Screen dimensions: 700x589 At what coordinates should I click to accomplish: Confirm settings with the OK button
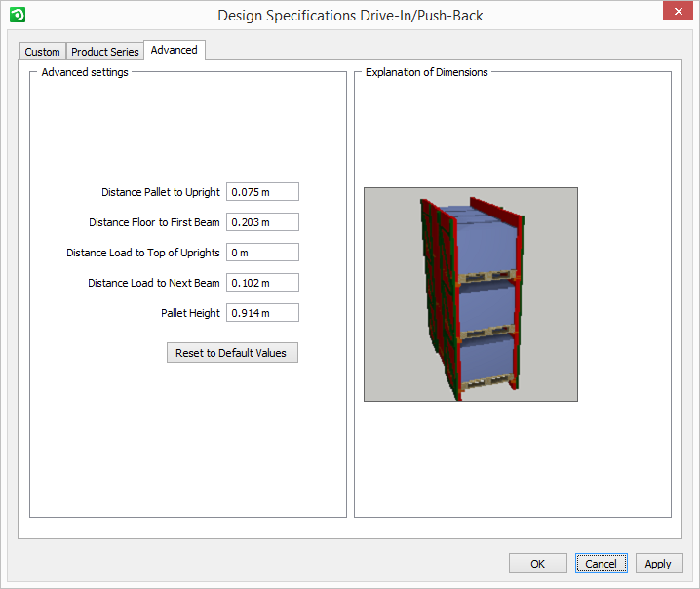click(537, 564)
